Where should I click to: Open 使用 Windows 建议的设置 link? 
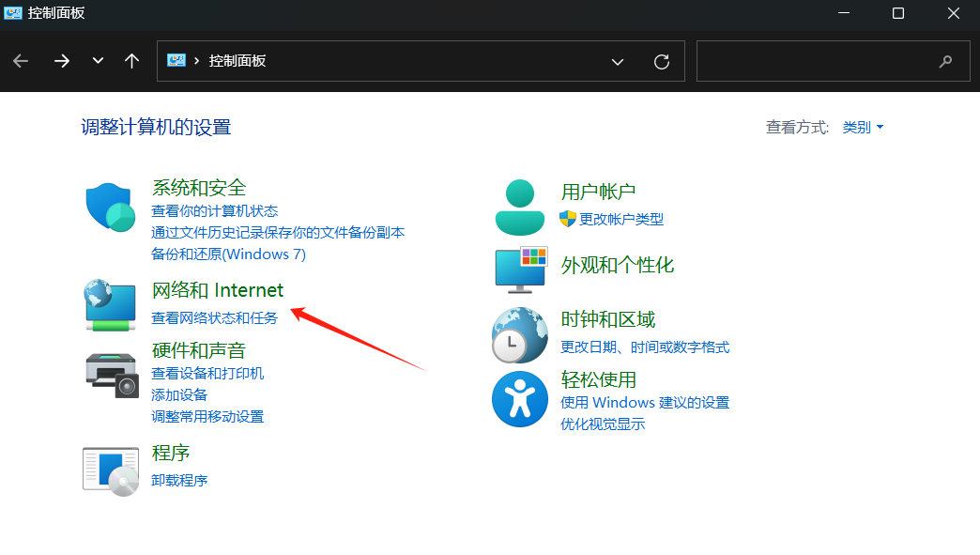pos(644,403)
